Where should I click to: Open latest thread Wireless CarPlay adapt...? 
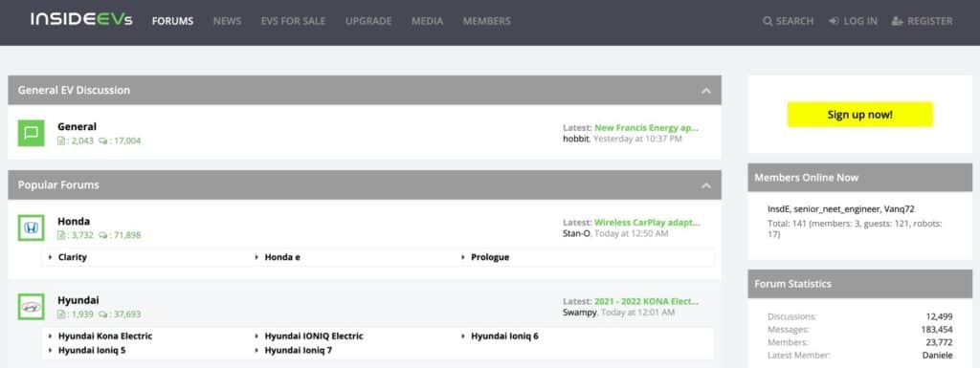click(648, 222)
